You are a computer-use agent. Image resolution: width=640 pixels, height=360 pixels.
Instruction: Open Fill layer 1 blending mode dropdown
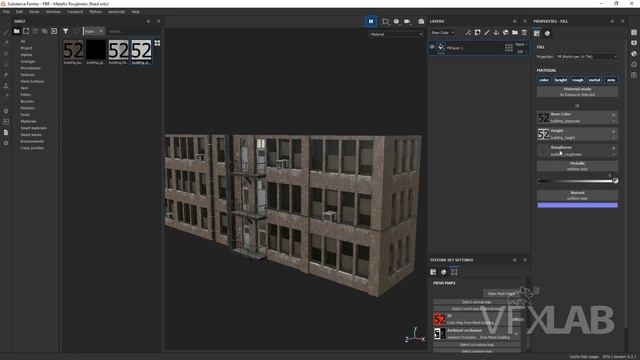521,44
